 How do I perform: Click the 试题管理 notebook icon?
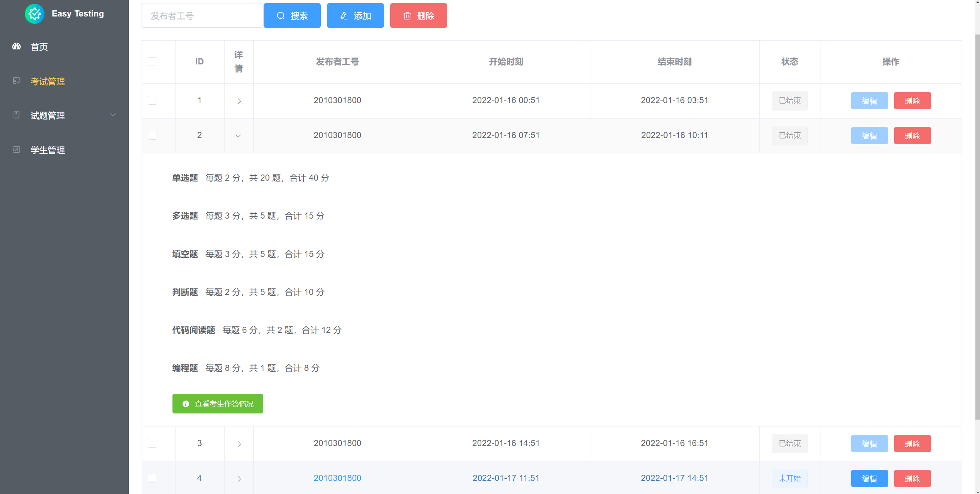tap(16, 115)
